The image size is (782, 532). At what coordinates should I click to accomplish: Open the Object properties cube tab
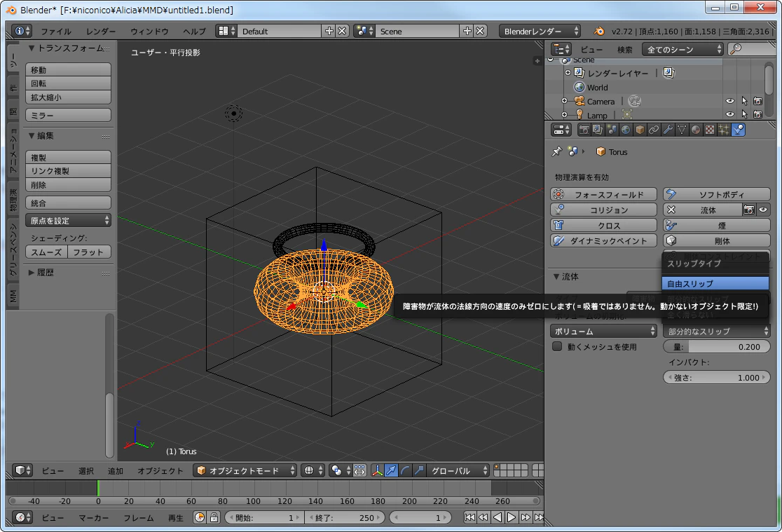(639, 130)
